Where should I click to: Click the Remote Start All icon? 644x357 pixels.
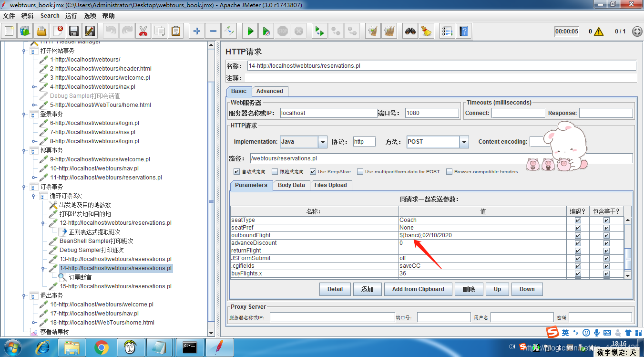click(319, 31)
